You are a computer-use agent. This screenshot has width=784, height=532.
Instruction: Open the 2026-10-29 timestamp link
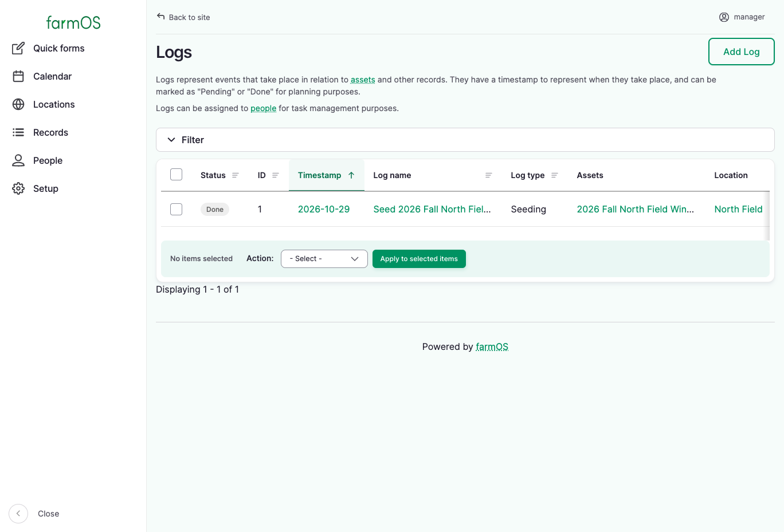(324, 209)
